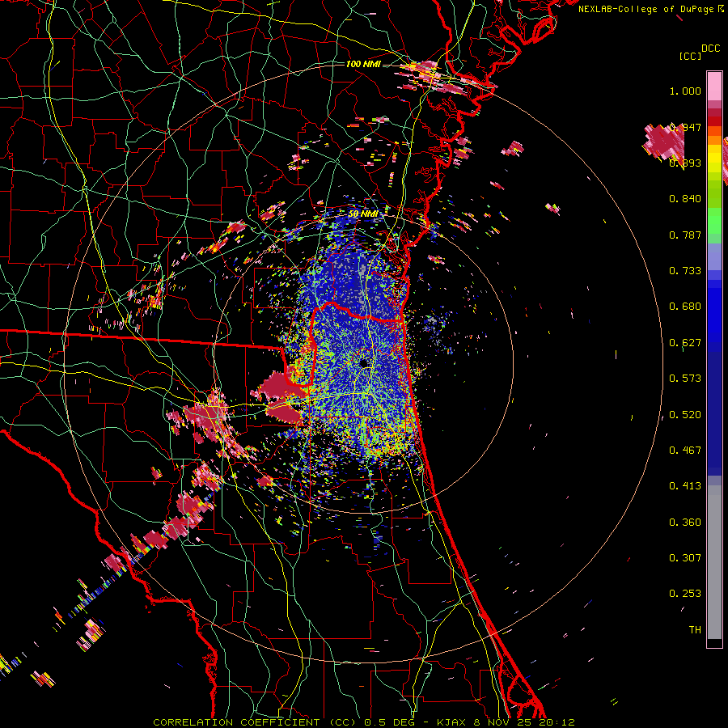Click the black radar site dot at center
Screen dimensions: 728x728
click(365, 363)
